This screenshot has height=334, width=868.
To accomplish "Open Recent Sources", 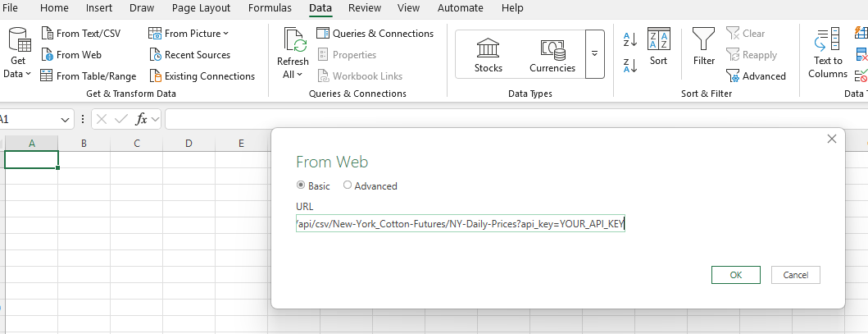I will (190, 55).
